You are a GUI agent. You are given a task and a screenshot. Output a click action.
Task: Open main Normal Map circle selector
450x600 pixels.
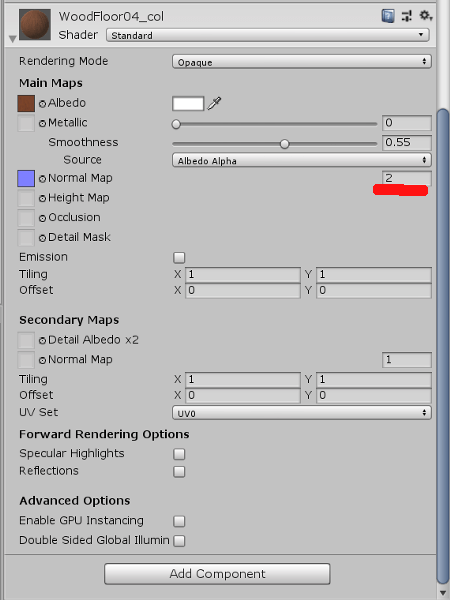click(x=42, y=179)
